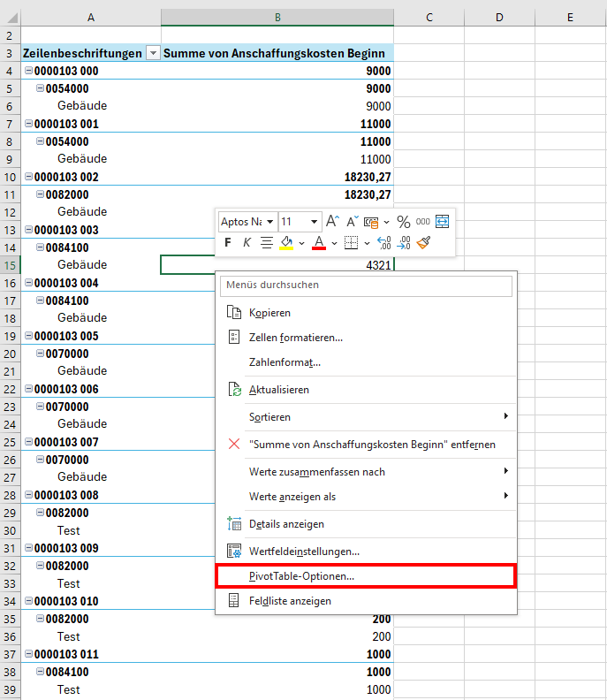Collapse group 0000103 002
Viewport: 607px width, 700px height.
tap(28, 177)
